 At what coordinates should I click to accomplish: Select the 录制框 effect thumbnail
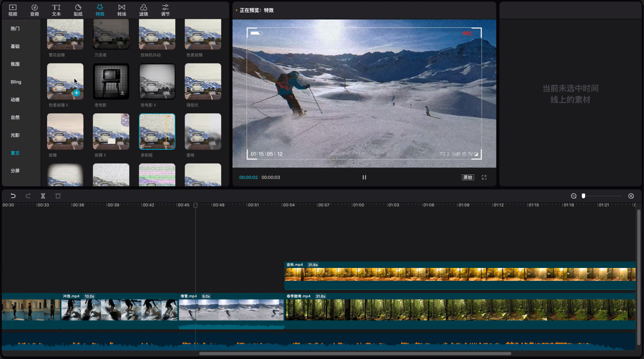[157, 131]
